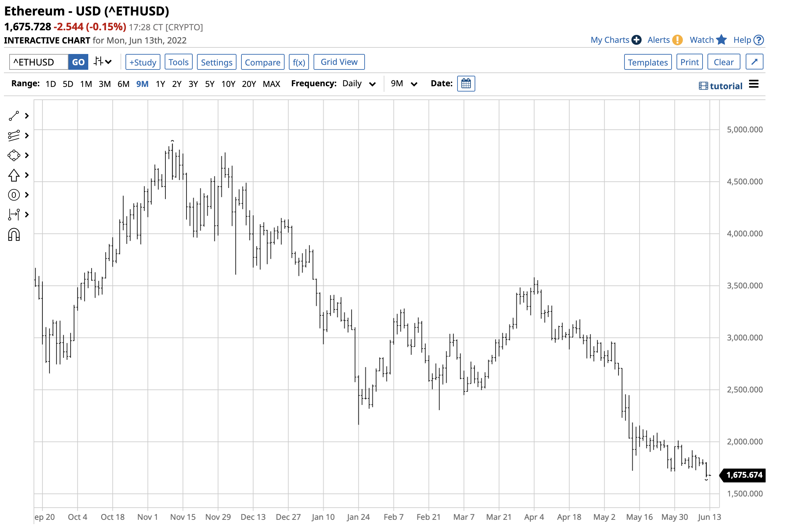This screenshot has height=532, width=803.
Task: Select the multi-line channel tool icon
Action: click(x=14, y=136)
